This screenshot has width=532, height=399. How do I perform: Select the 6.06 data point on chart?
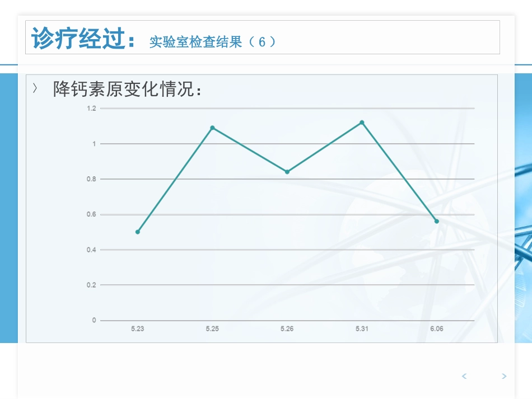pyautogui.click(x=437, y=221)
